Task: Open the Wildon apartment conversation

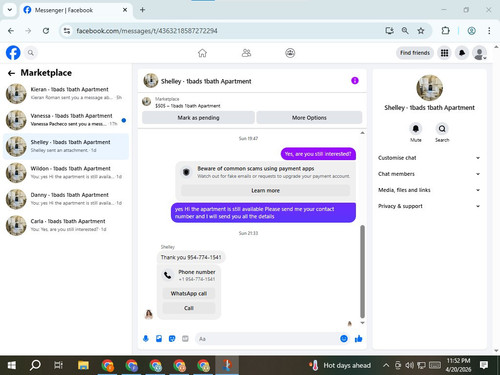Action: click(66, 173)
